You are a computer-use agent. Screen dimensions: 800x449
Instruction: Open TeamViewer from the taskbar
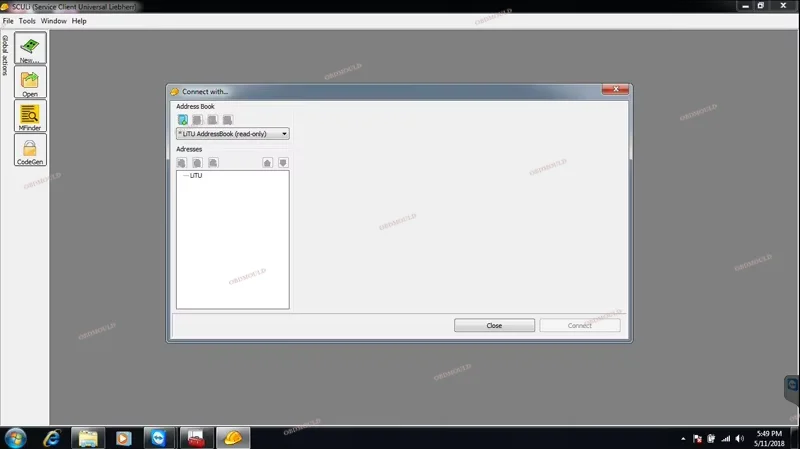click(x=159, y=437)
